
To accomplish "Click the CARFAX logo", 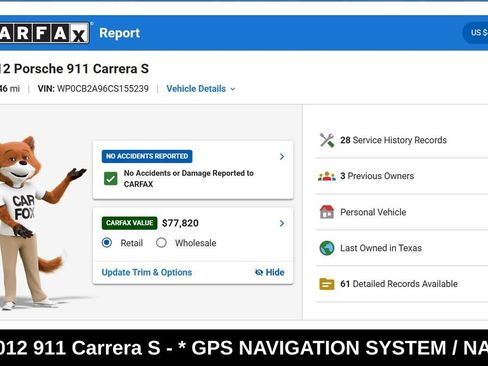I will [45, 33].
